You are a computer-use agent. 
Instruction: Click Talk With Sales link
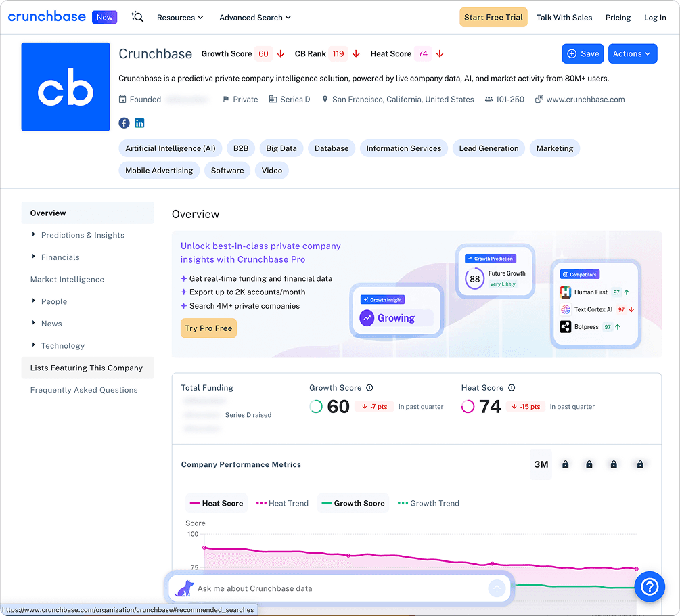[564, 18]
